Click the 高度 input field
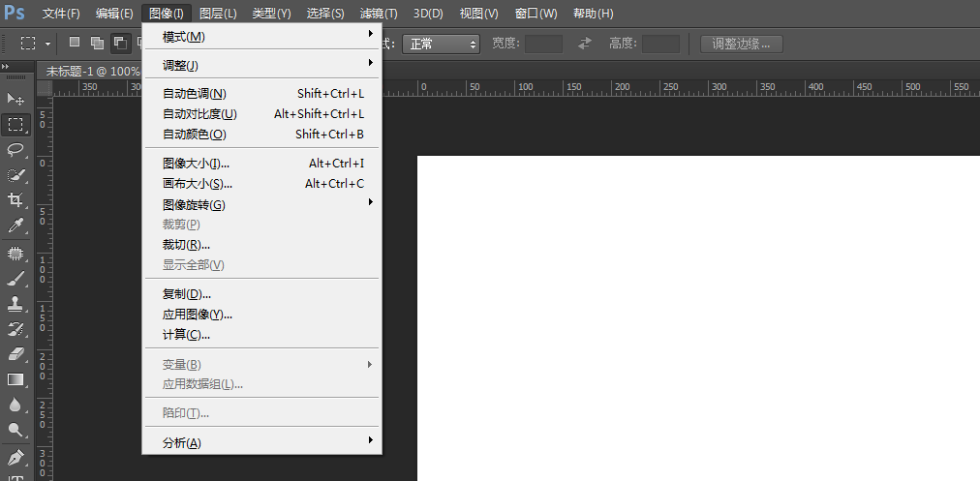This screenshot has height=481, width=980. 660,44
